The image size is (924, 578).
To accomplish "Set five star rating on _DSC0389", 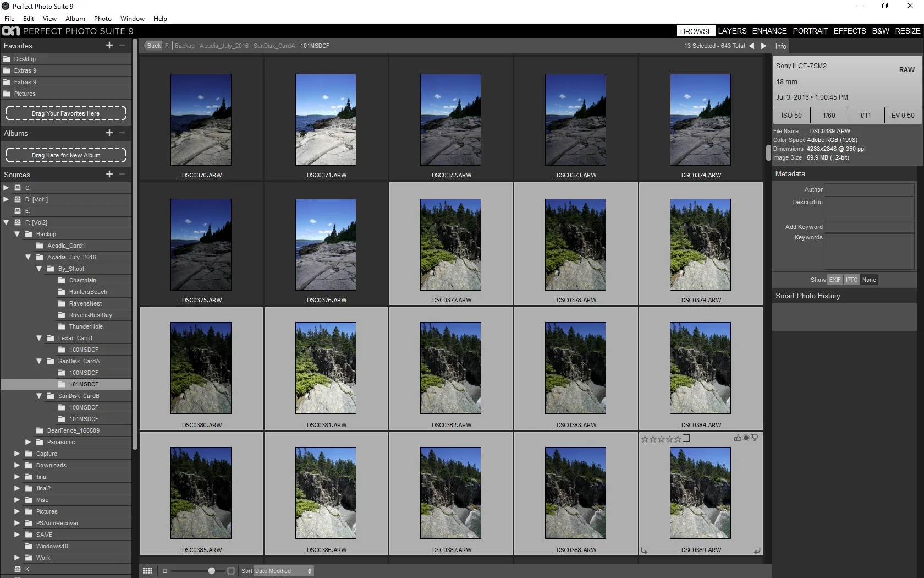I will click(678, 439).
